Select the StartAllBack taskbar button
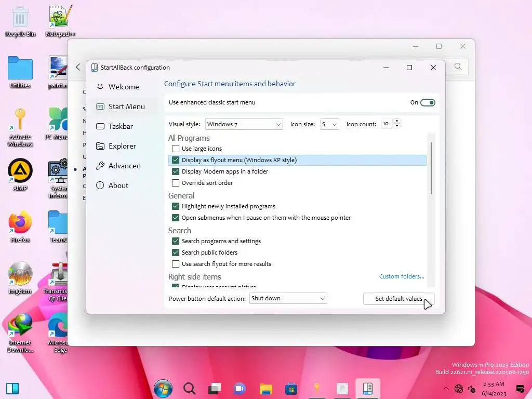Image resolution: width=532 pixels, height=399 pixels. (x=368, y=388)
